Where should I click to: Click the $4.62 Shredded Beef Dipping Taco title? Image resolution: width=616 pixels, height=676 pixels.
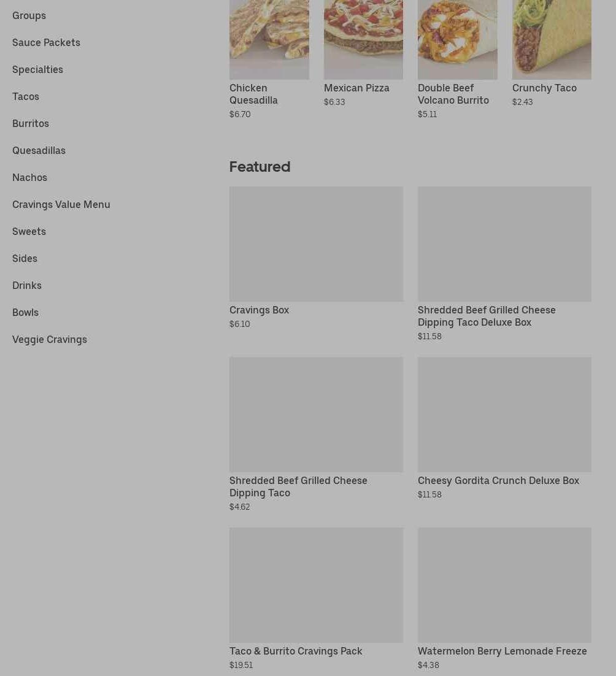[298, 486]
